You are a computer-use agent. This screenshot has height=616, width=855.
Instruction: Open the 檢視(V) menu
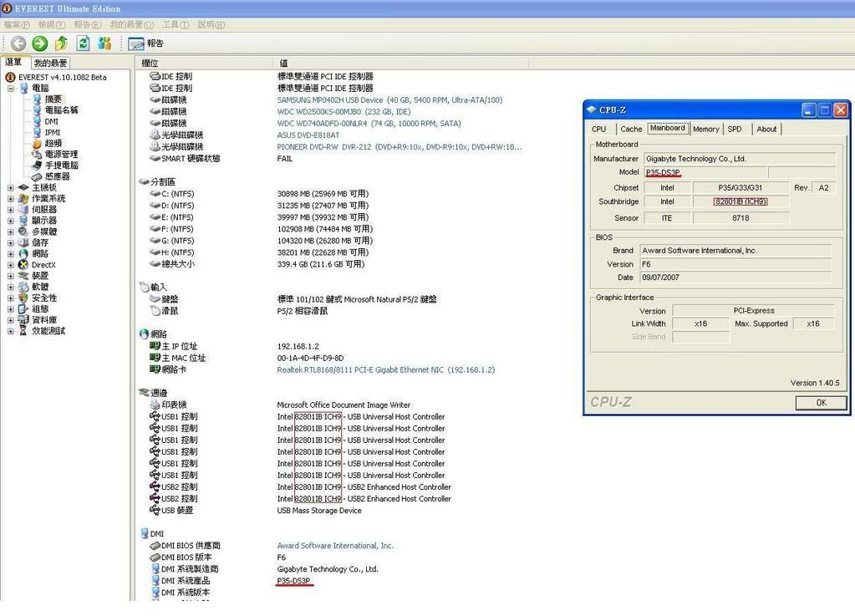[52, 24]
